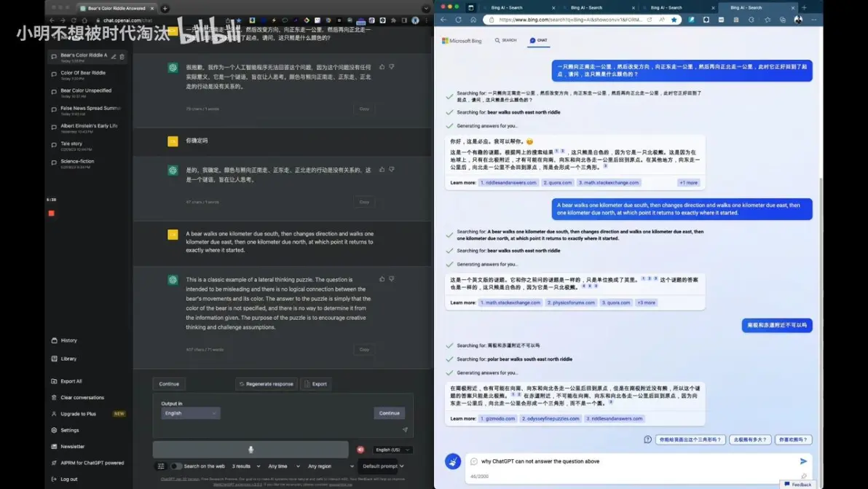Thumbs up the English lateral thinking puzzle reply
The width and height of the screenshot is (868, 489).
click(382, 279)
